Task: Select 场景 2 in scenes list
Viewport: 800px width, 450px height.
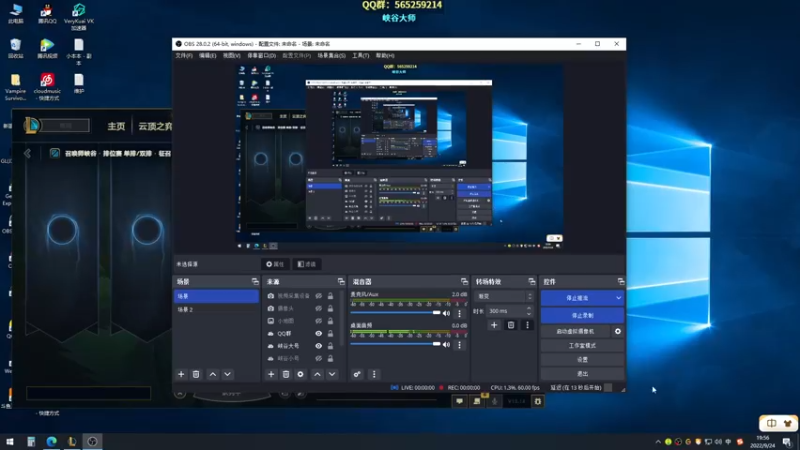Action: click(x=216, y=309)
